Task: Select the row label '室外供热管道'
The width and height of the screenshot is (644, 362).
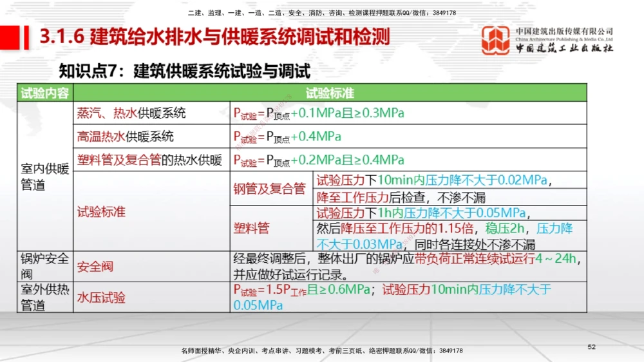Action: (45, 298)
